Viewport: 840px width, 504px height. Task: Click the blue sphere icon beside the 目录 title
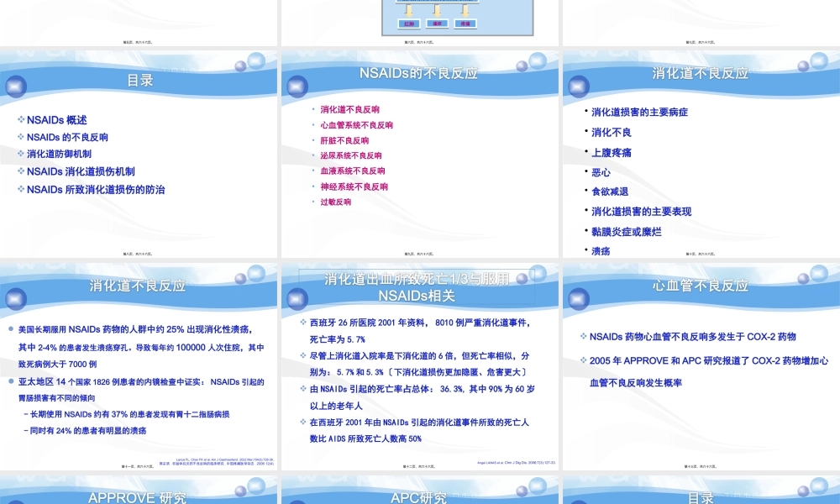click(16, 87)
